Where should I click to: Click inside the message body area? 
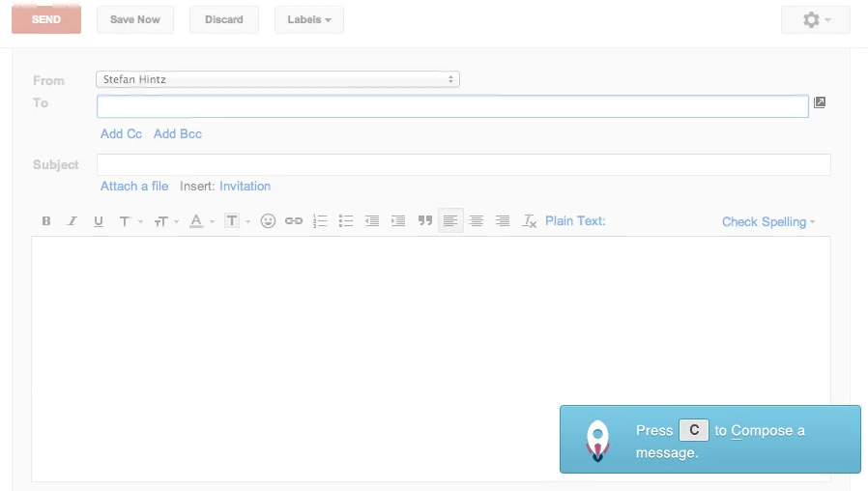431,359
